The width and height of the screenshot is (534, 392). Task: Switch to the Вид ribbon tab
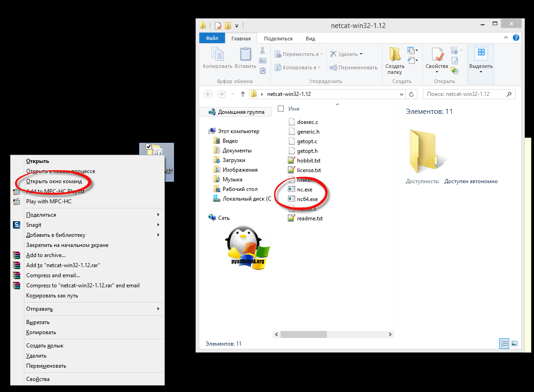[310, 39]
